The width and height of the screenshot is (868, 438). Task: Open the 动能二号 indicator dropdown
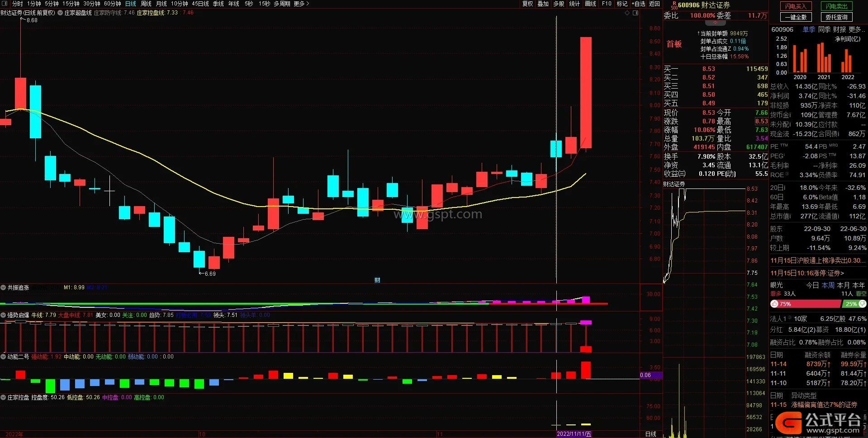coord(4,357)
